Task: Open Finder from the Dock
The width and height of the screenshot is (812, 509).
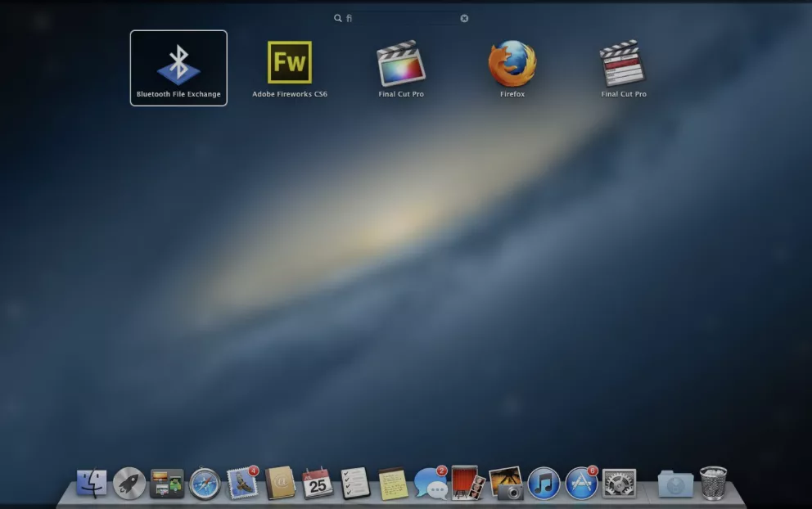Action: (x=92, y=483)
